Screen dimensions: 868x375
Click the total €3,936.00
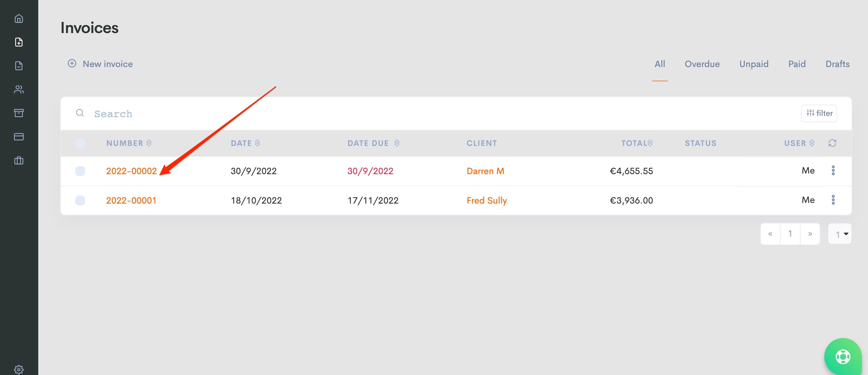631,201
